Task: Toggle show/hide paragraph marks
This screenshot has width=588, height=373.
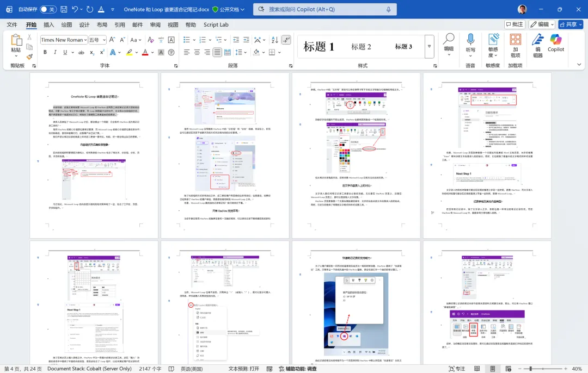Action: point(286,40)
